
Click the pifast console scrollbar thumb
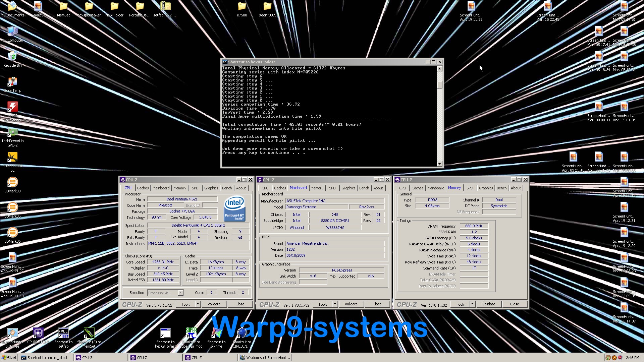[440, 84]
